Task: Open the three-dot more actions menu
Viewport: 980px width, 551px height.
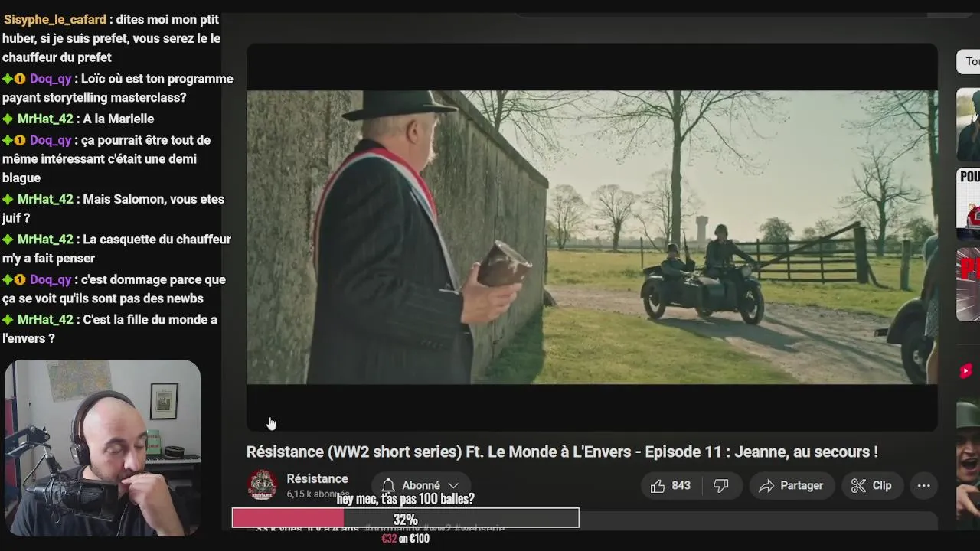Action: point(923,486)
